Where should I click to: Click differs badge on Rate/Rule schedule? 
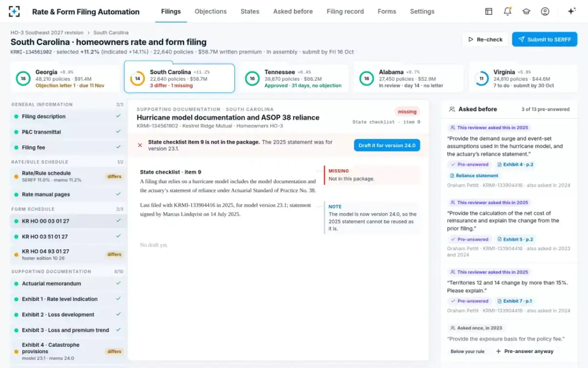tap(114, 176)
